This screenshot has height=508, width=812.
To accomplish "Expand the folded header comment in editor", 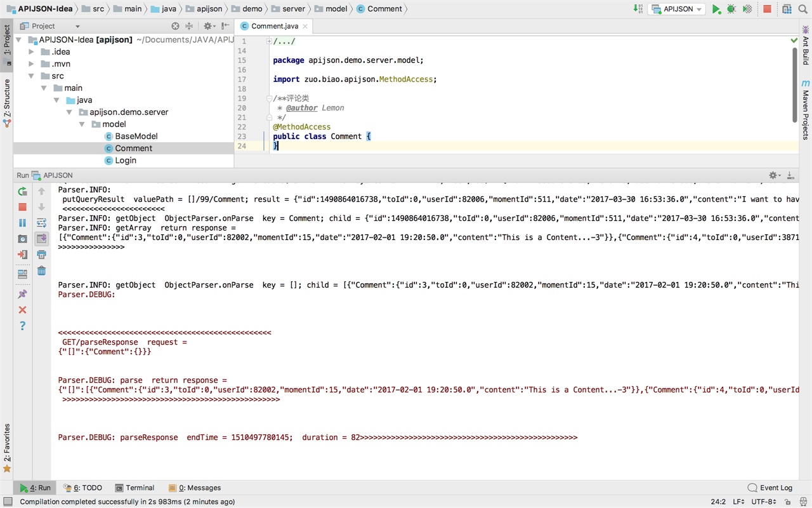I will click(x=270, y=41).
